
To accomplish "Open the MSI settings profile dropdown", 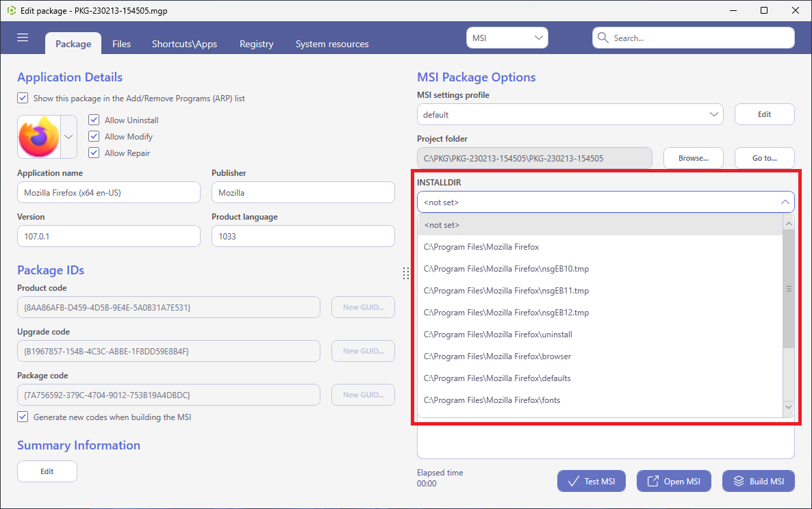I will click(x=570, y=114).
